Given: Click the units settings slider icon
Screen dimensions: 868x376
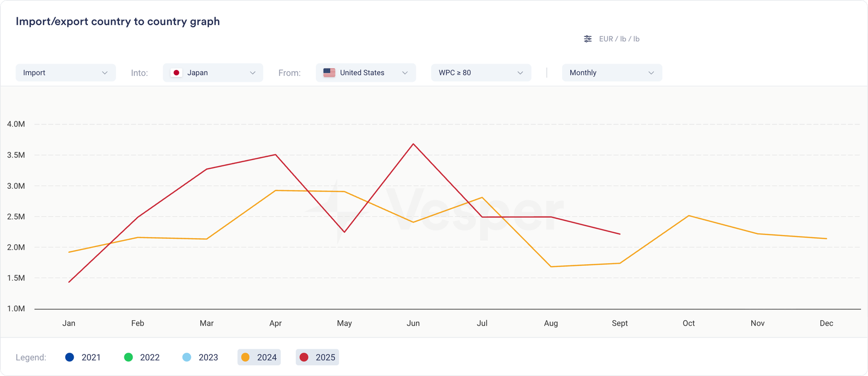Looking at the screenshot, I should point(588,39).
